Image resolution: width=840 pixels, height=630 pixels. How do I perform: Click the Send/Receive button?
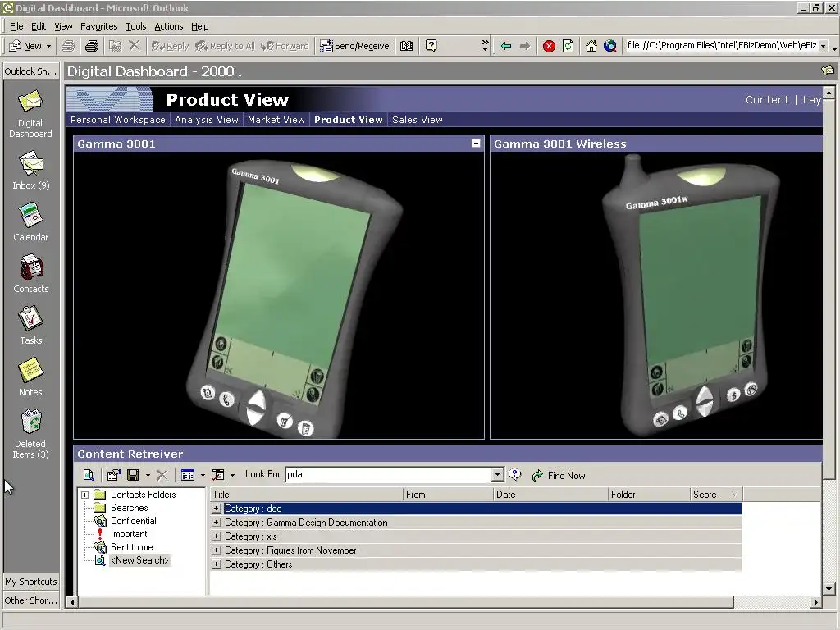tap(354, 46)
